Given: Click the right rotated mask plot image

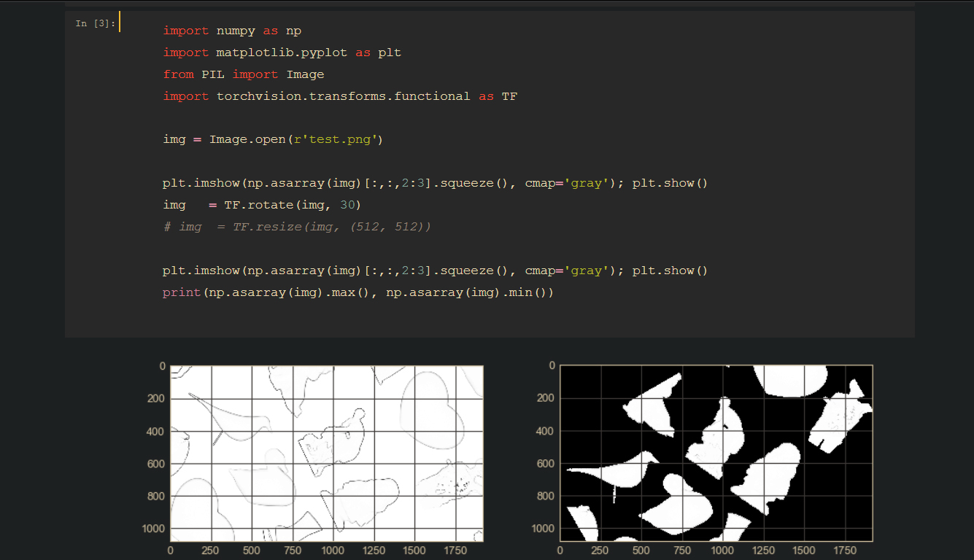Looking at the screenshot, I should tap(716, 453).
